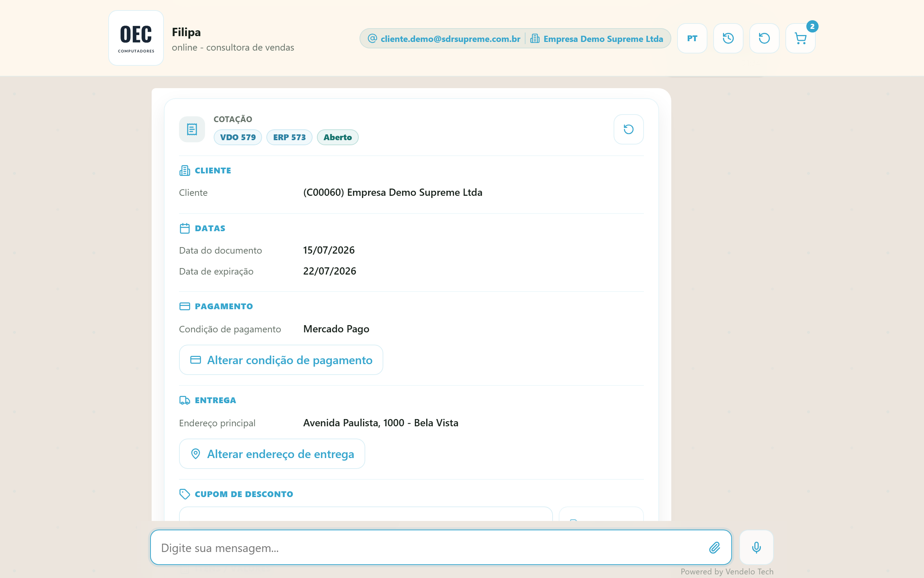Attach a file with the paperclip icon
924x578 pixels.
tap(714, 547)
